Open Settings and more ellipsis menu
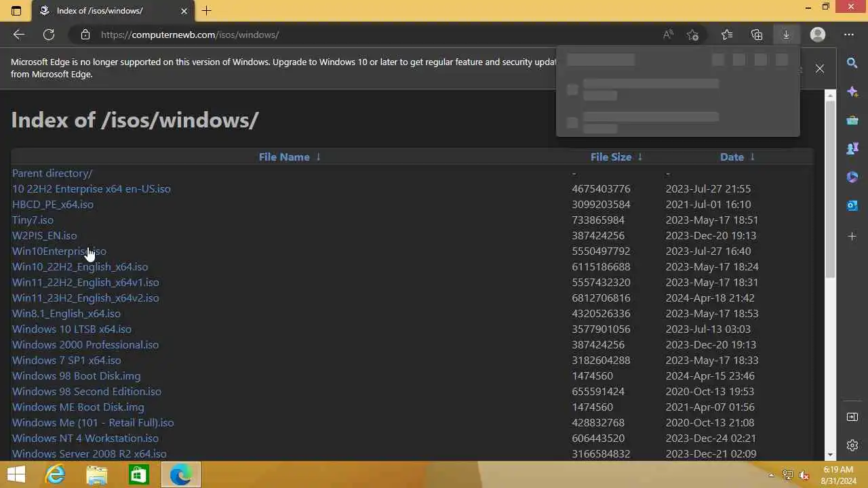The width and height of the screenshot is (868, 488). point(849,35)
